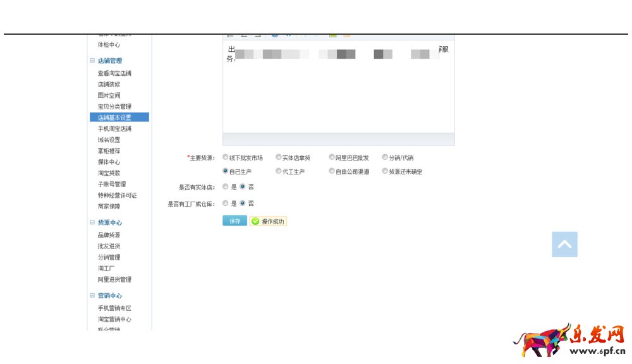632x364 pixels.
Task: Open the 子账号管理 link
Action: coord(112,185)
